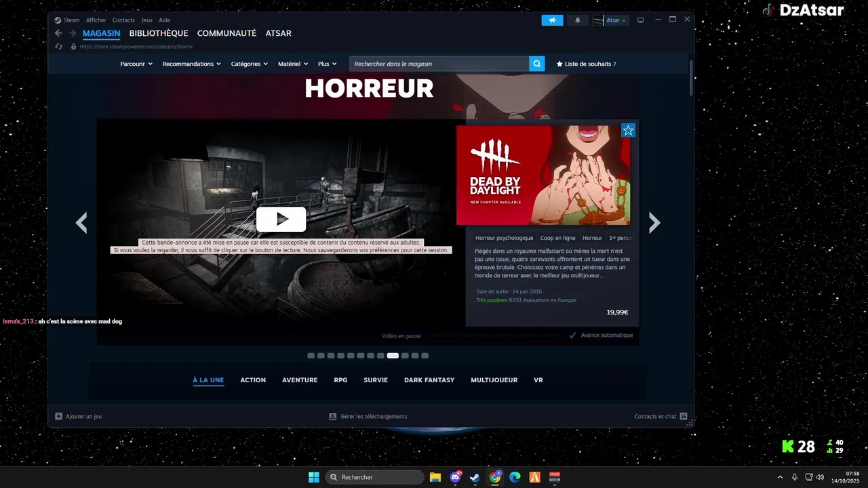
Task: Click into the Rechercher dans le magasin field
Action: (439, 64)
